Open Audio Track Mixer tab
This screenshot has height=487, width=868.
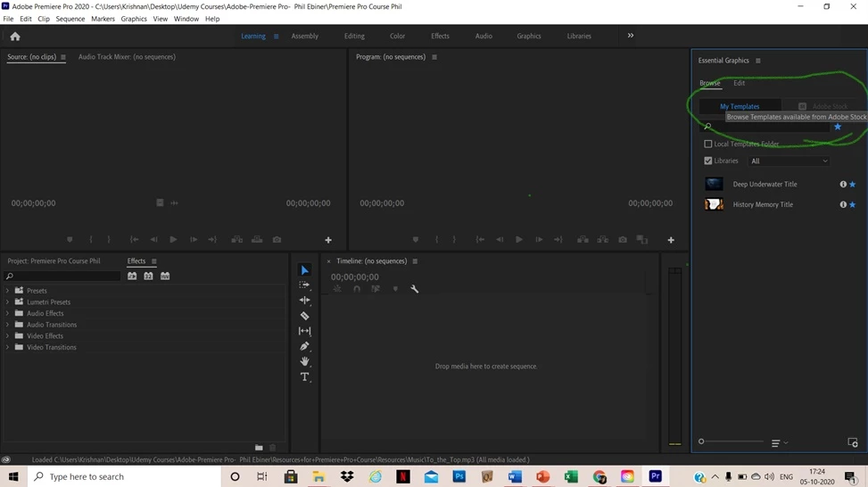127,57
